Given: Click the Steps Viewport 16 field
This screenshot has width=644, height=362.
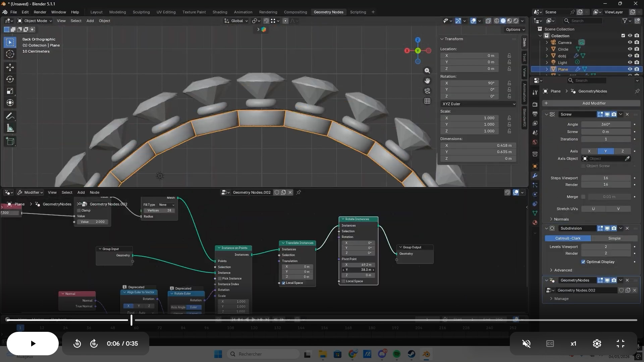Looking at the screenshot, I should [x=606, y=178].
